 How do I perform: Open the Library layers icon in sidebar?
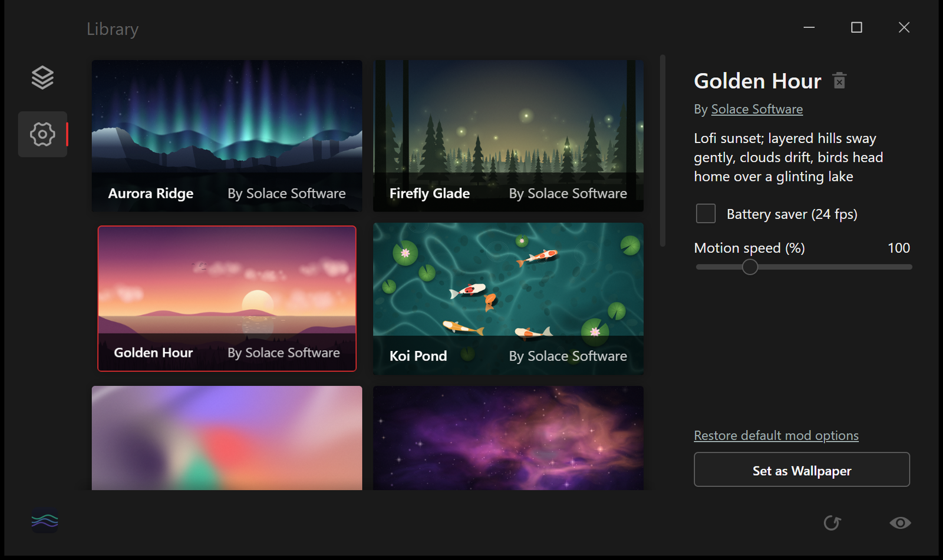click(42, 77)
